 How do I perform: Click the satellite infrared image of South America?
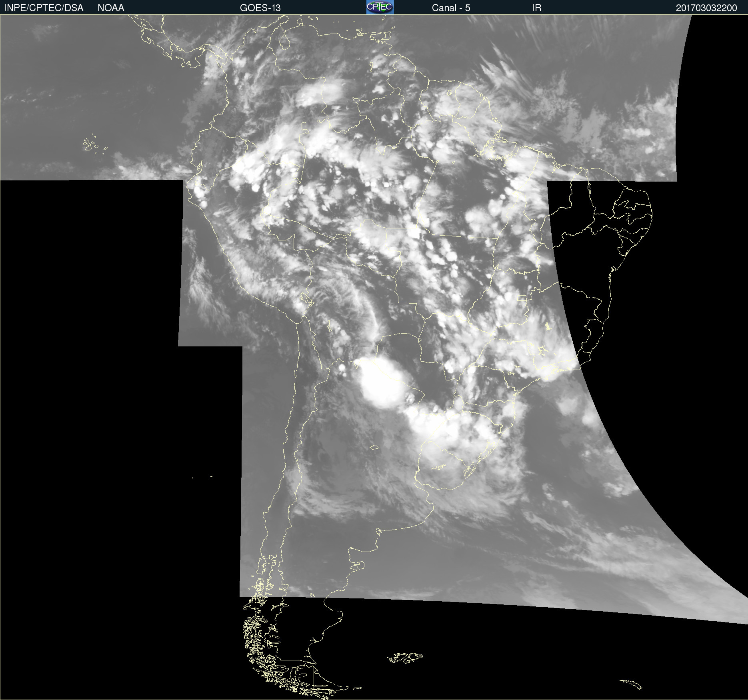tap(374, 357)
